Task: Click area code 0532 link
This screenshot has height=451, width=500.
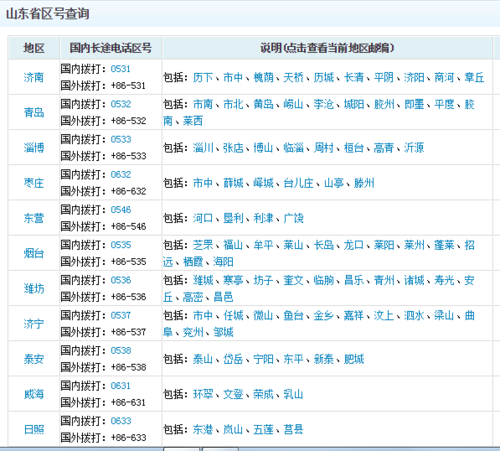Action: click(121, 104)
